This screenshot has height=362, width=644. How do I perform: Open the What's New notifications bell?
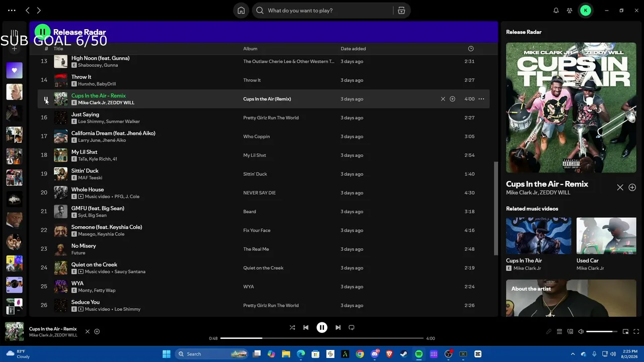pos(556,11)
